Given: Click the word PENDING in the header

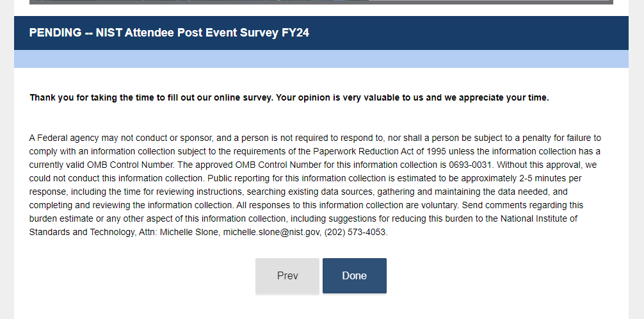Looking at the screenshot, I should pyautogui.click(x=55, y=33).
